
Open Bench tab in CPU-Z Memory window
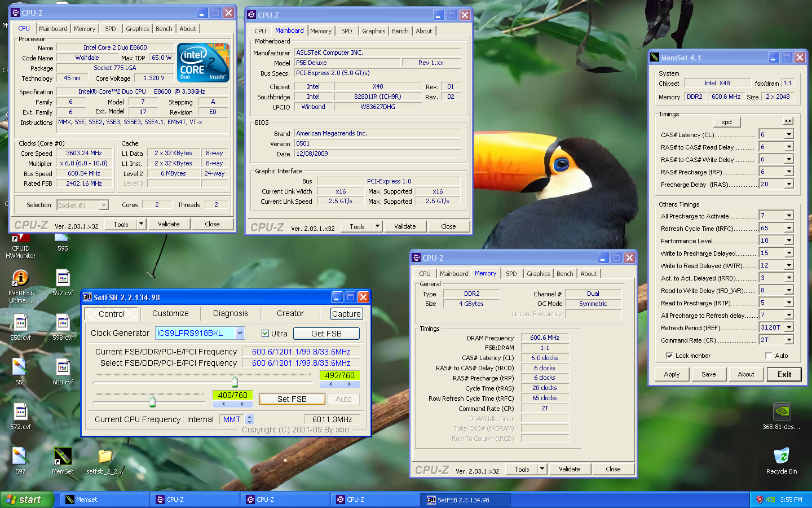click(x=564, y=274)
